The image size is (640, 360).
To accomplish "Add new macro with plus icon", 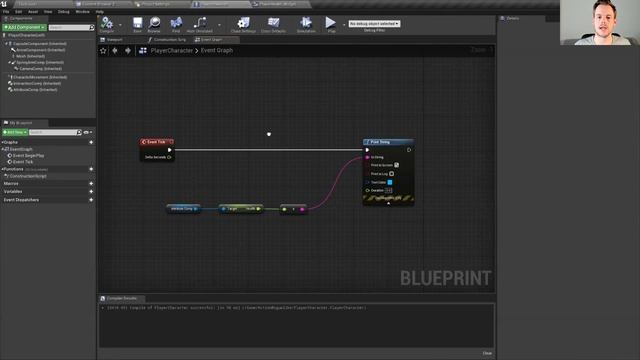I will tap(91, 184).
